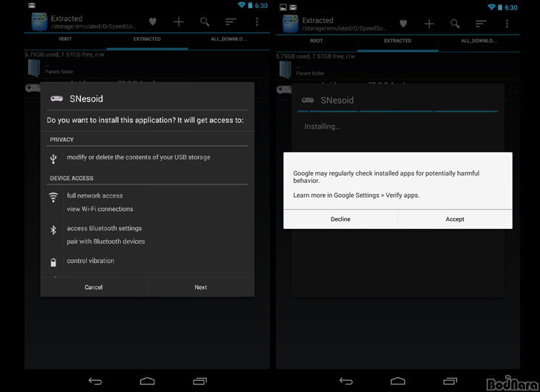540x392 pixels.
Task: Tap the favorites heart icon in right screen
Action: [404, 24]
